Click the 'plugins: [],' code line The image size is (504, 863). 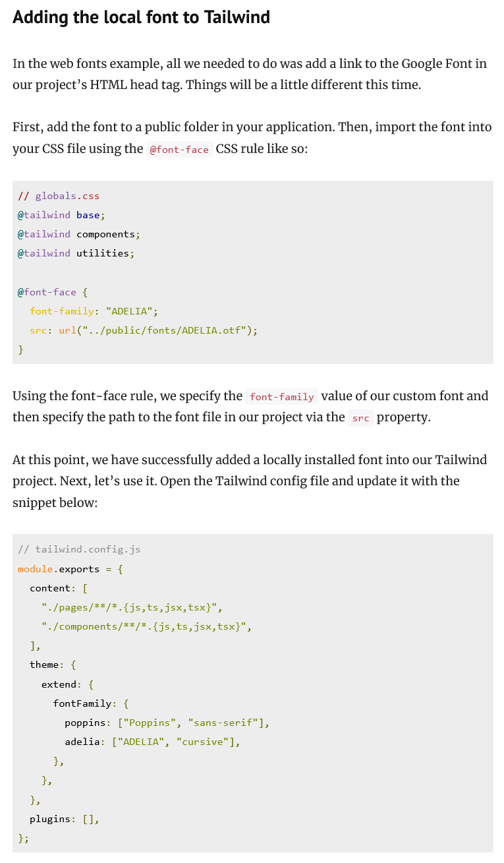(x=65, y=819)
